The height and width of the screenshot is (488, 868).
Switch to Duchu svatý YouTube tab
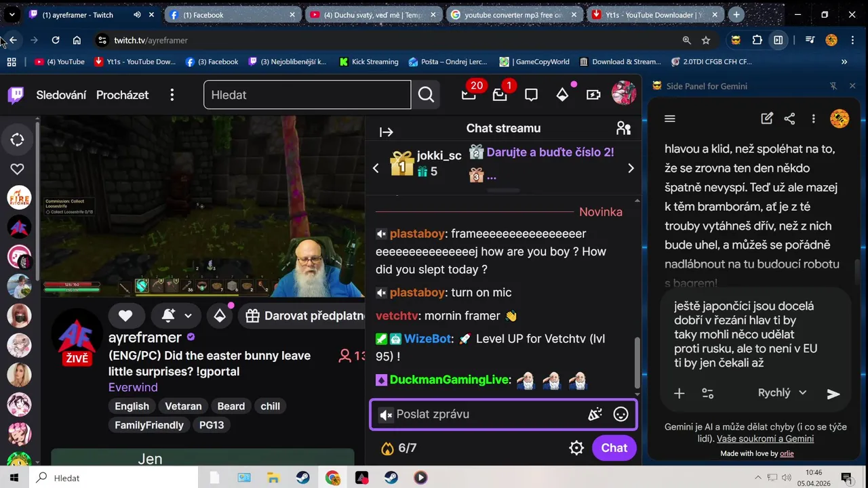(x=374, y=14)
